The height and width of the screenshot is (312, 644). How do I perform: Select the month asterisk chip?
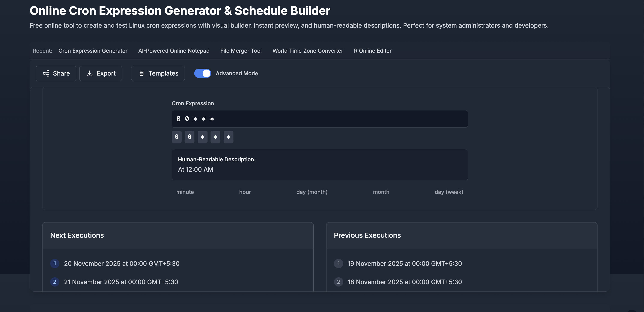point(215,137)
